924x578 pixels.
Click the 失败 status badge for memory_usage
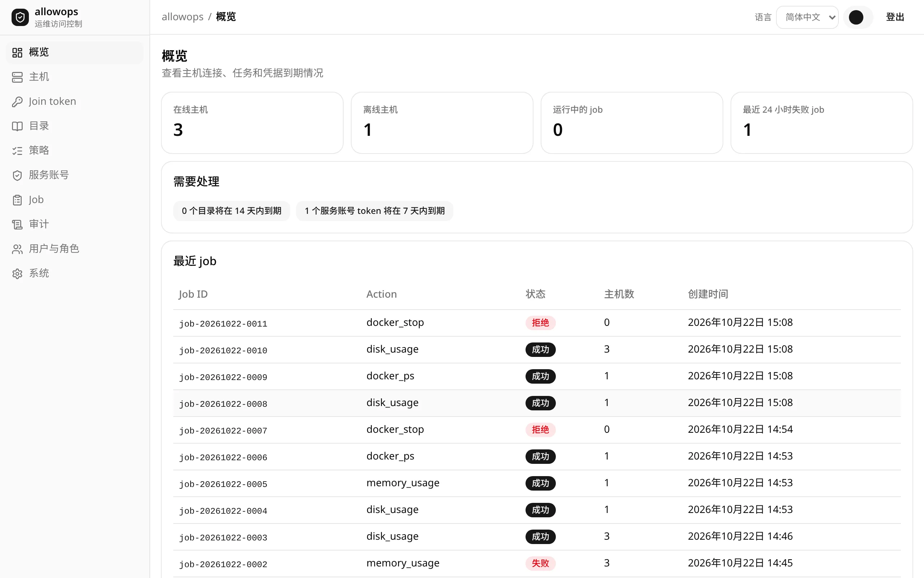pos(540,563)
